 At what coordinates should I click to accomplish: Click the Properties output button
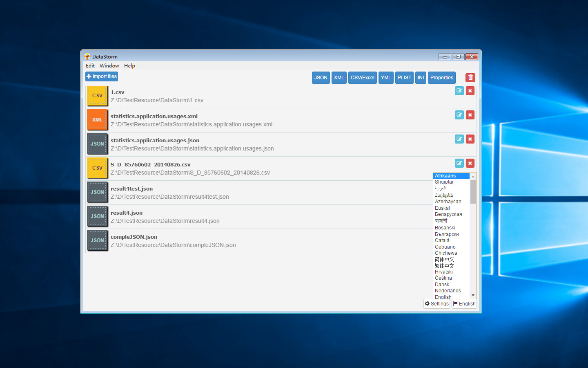(x=442, y=78)
